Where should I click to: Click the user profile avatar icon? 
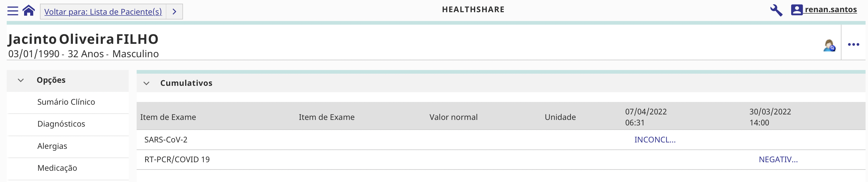[797, 10]
